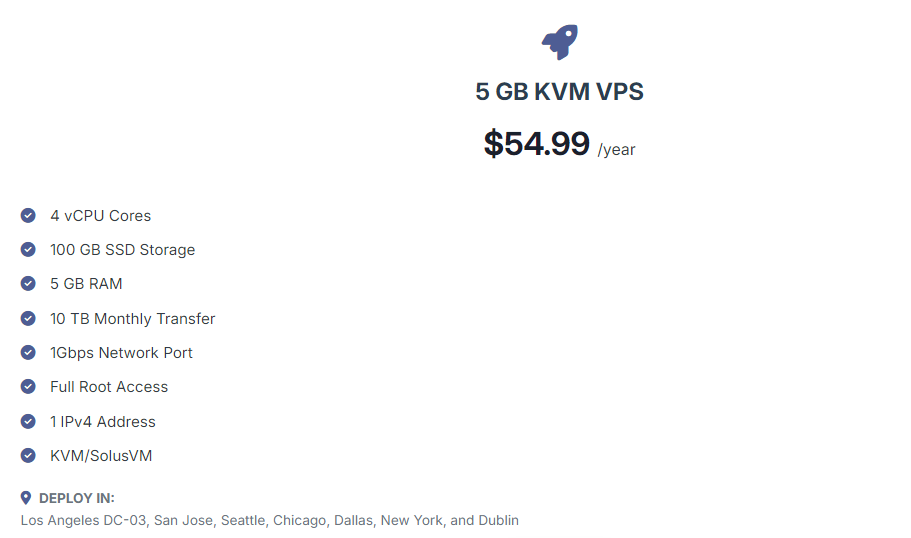Select the 4 vCPU Cores feature text
Screen dimensions: 911x538
click(101, 216)
